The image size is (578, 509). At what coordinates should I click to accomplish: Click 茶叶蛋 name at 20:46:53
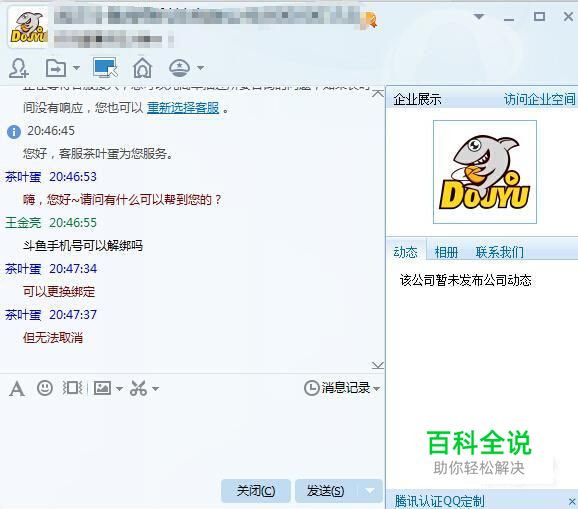pos(23,177)
